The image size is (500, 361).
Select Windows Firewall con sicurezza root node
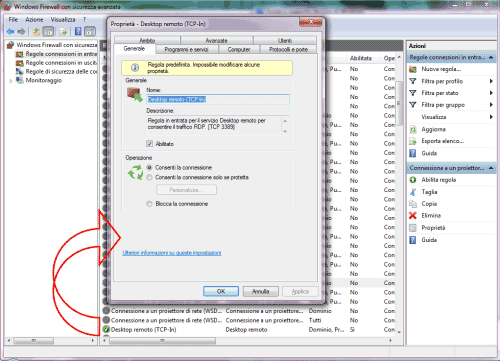tap(52, 45)
